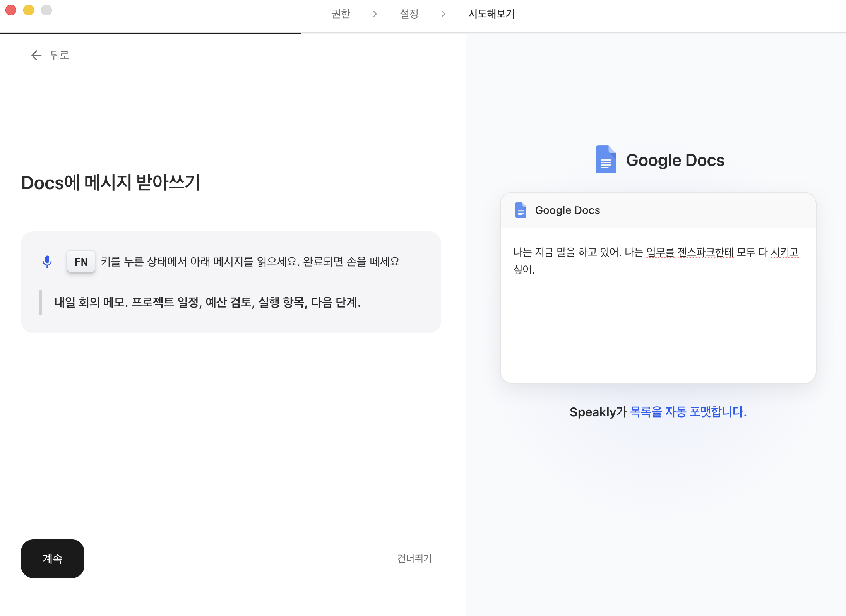Click the red traffic light button
Viewport: 846px width, 616px height.
point(11,10)
